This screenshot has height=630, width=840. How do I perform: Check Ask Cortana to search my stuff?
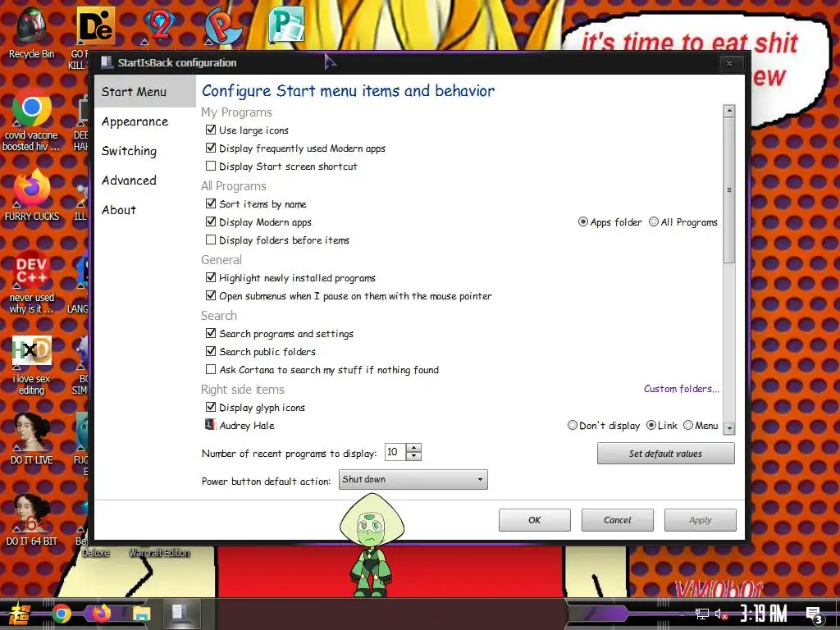[x=211, y=369]
